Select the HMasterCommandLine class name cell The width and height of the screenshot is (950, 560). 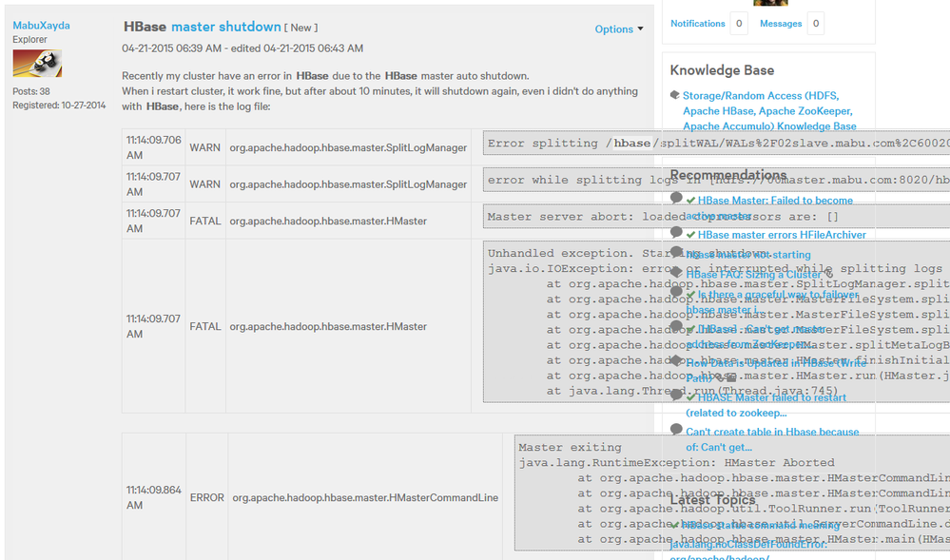coord(365,497)
